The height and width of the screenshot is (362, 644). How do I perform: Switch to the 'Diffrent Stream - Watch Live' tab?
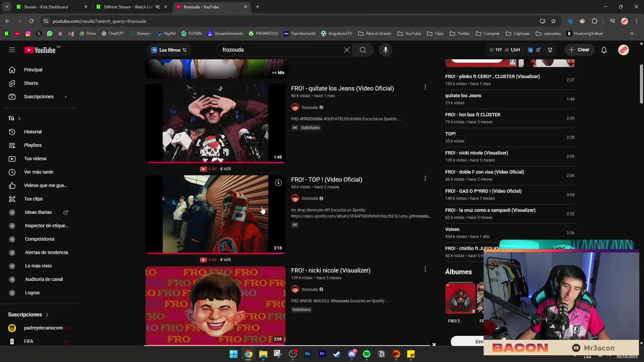(131, 7)
